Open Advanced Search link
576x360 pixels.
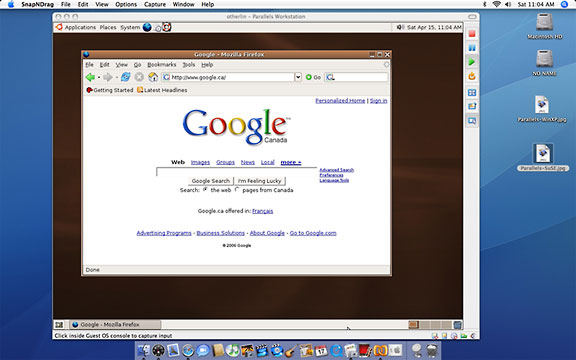pos(336,170)
